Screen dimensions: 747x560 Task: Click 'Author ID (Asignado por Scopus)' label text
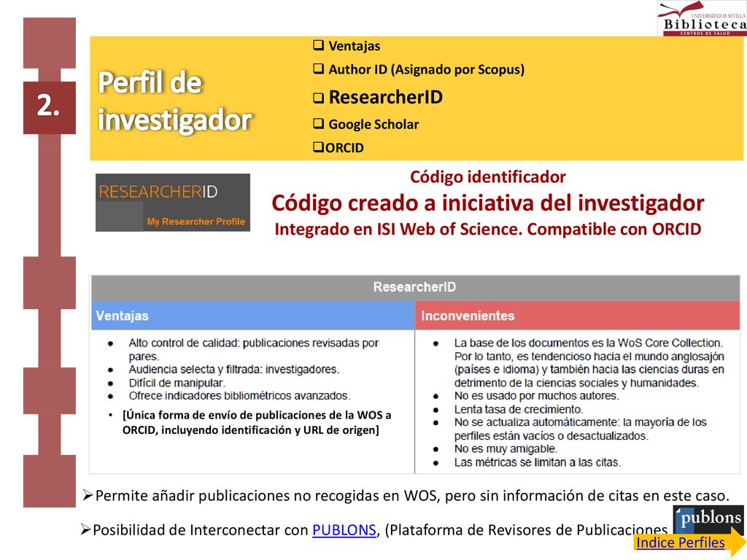pos(426,69)
